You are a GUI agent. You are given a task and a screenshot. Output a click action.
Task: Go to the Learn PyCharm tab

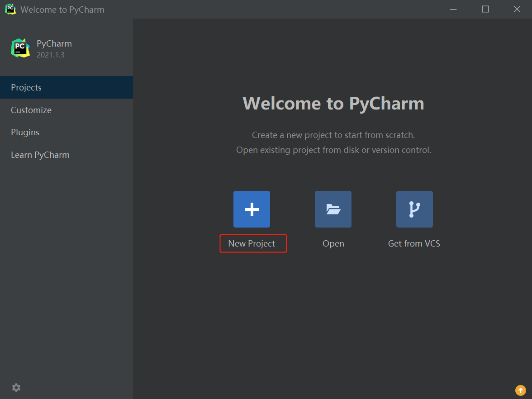[x=66, y=155]
